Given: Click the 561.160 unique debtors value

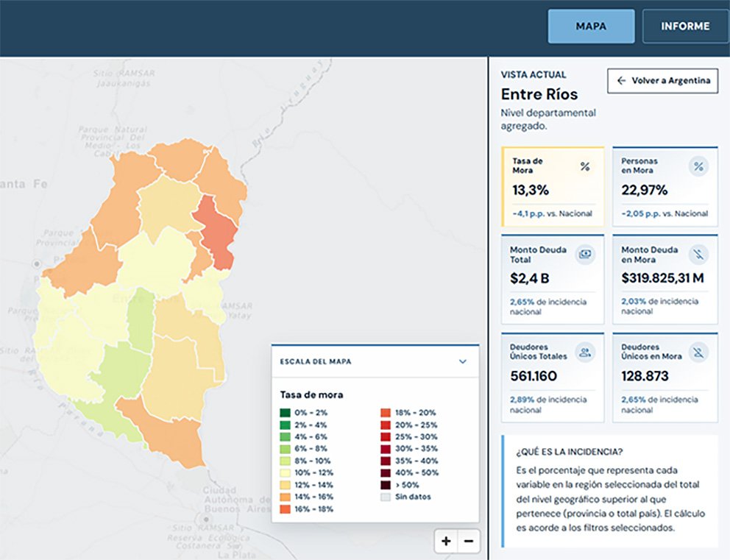Looking at the screenshot, I should pyautogui.click(x=534, y=375).
